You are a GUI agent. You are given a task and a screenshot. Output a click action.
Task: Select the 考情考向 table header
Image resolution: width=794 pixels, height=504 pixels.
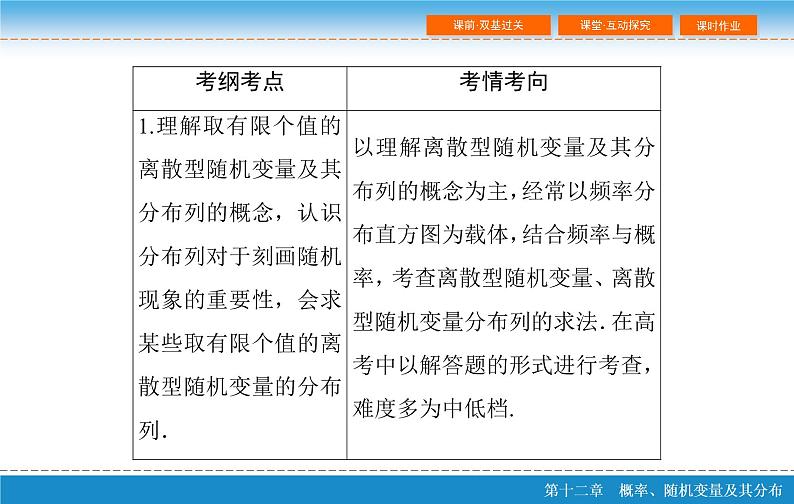point(504,82)
